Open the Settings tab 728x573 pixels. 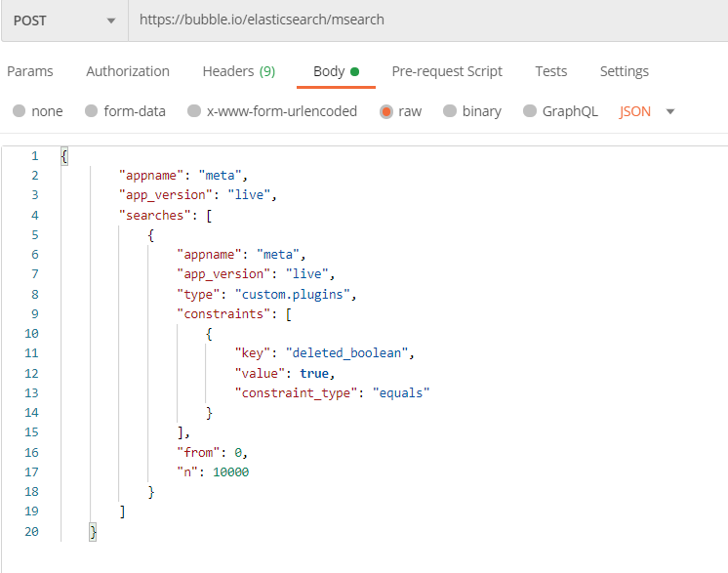[625, 71]
